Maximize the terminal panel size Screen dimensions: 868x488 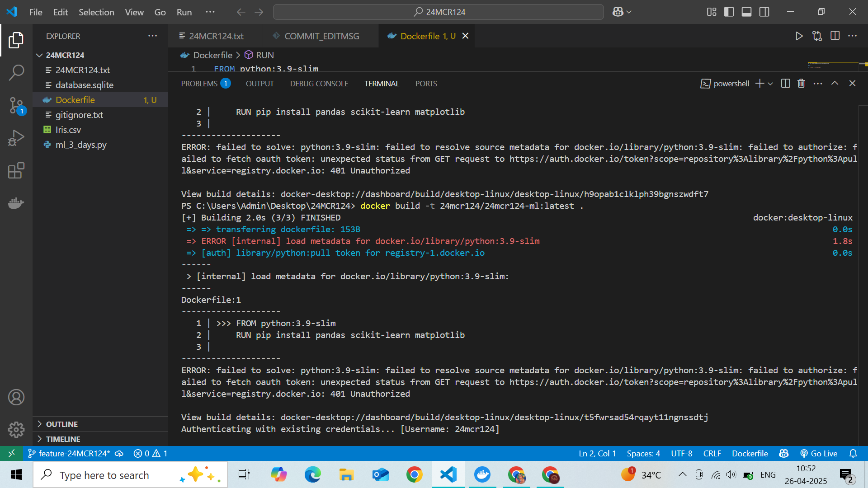pyautogui.click(x=835, y=84)
